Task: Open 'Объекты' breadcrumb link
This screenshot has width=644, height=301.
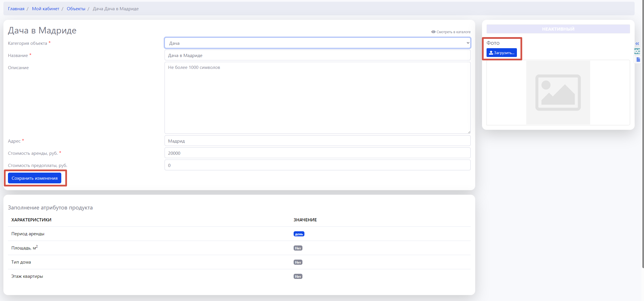Action: pos(76,9)
